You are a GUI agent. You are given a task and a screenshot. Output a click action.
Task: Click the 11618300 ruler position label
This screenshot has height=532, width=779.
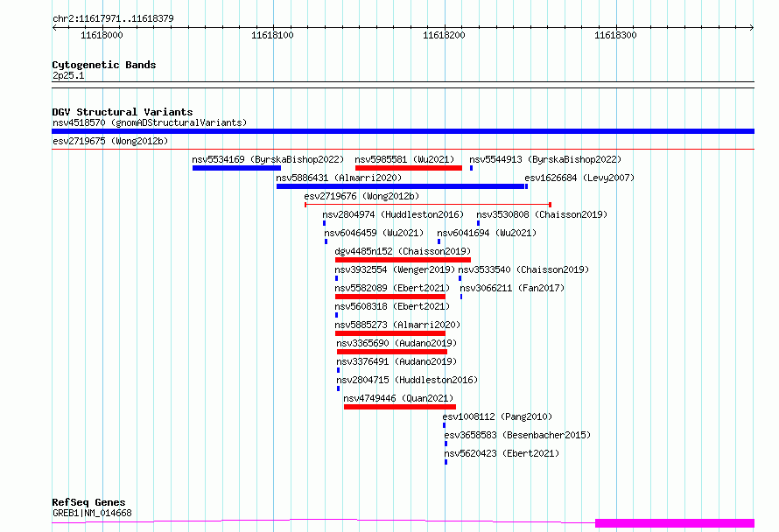[615, 35]
